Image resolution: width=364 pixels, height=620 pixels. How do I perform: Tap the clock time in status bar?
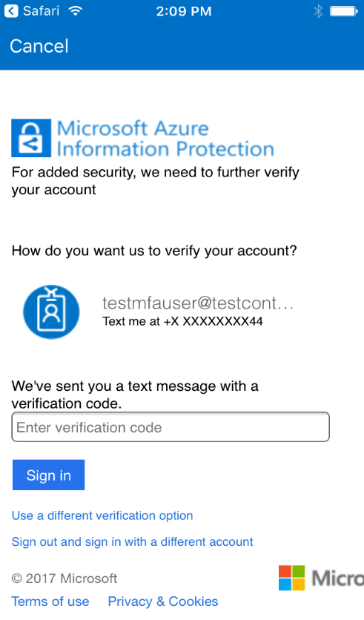click(x=184, y=11)
